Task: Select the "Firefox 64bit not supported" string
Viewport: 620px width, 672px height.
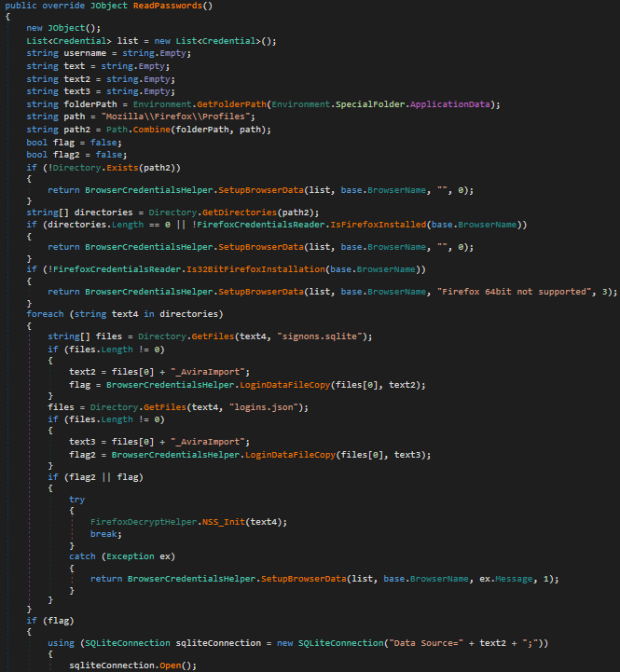Action: pyautogui.click(x=514, y=292)
